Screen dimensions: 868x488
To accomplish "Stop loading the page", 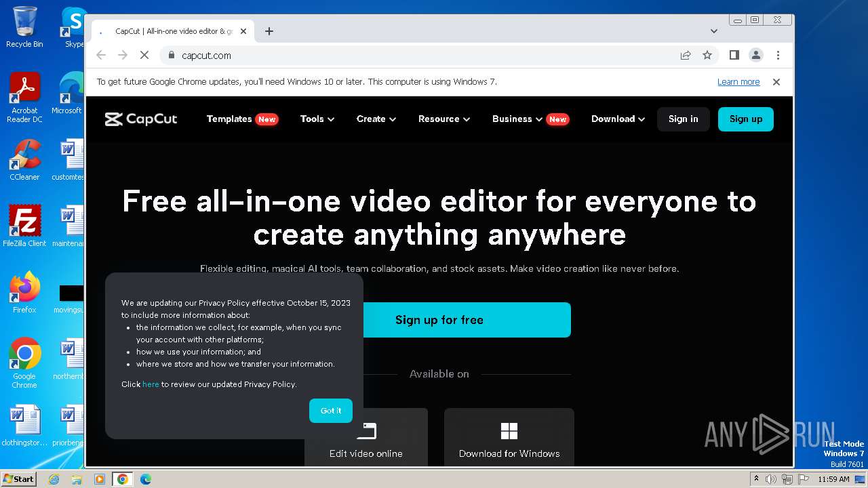I will click(144, 56).
